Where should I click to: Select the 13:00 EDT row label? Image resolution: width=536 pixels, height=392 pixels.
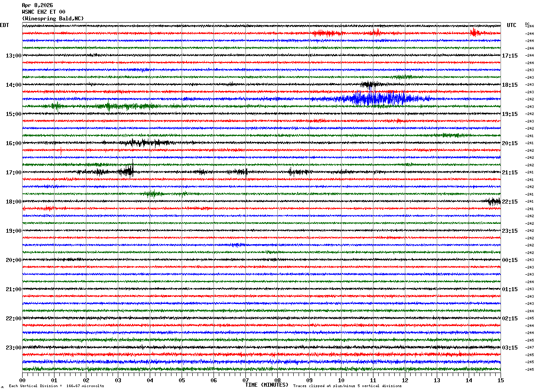coord(13,56)
